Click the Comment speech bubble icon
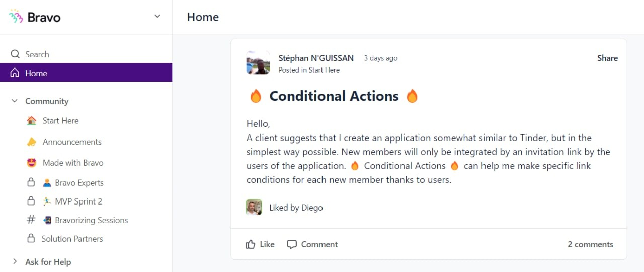Image resolution: width=644 pixels, height=272 pixels. [292, 244]
